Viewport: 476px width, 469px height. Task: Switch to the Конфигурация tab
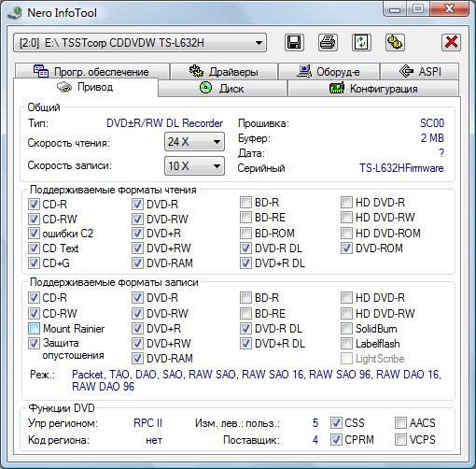373,89
